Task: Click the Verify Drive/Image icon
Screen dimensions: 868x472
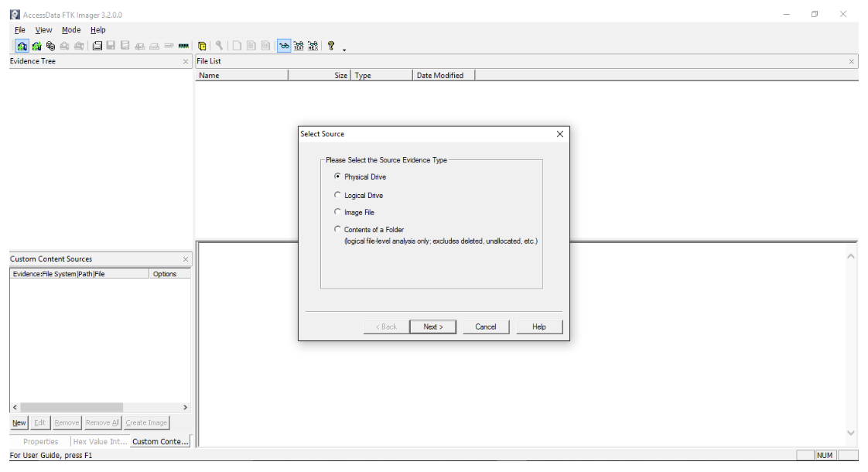Action: (x=169, y=46)
